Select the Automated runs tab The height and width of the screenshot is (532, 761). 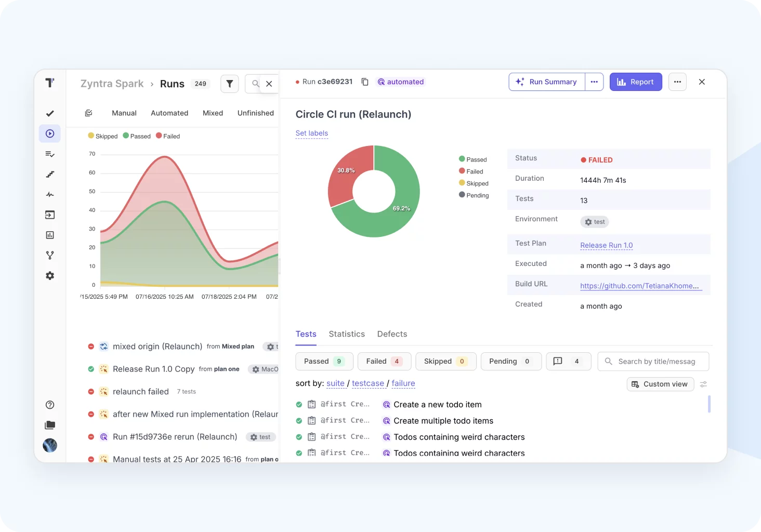169,113
